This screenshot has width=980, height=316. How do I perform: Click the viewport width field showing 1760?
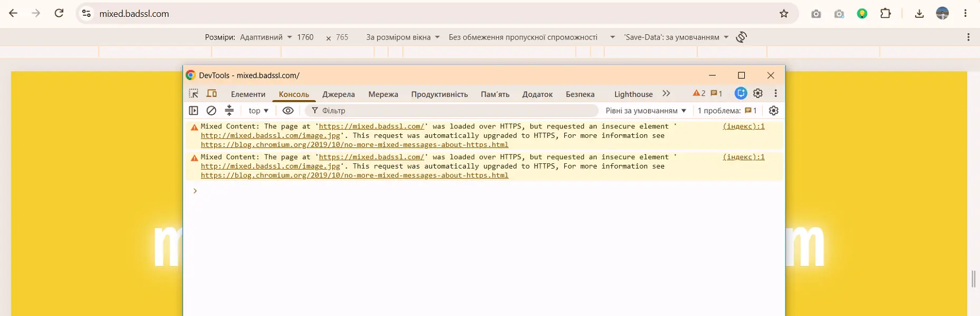pos(305,37)
